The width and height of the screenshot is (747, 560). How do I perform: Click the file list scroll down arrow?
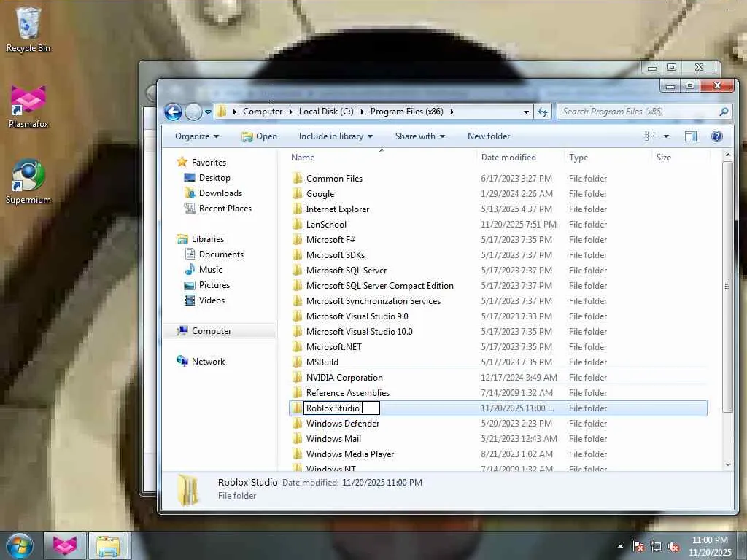coord(727,464)
